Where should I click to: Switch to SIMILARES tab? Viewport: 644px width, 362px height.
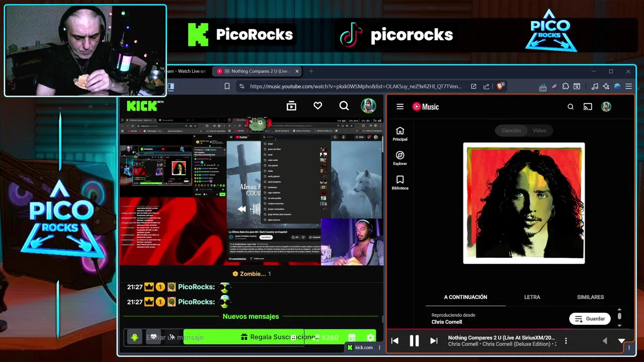click(590, 297)
